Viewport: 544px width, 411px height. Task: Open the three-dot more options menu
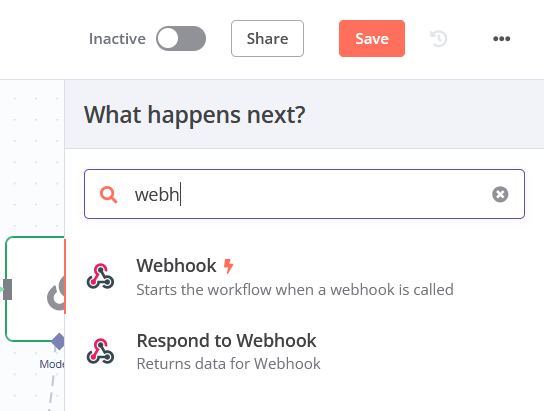coord(501,38)
